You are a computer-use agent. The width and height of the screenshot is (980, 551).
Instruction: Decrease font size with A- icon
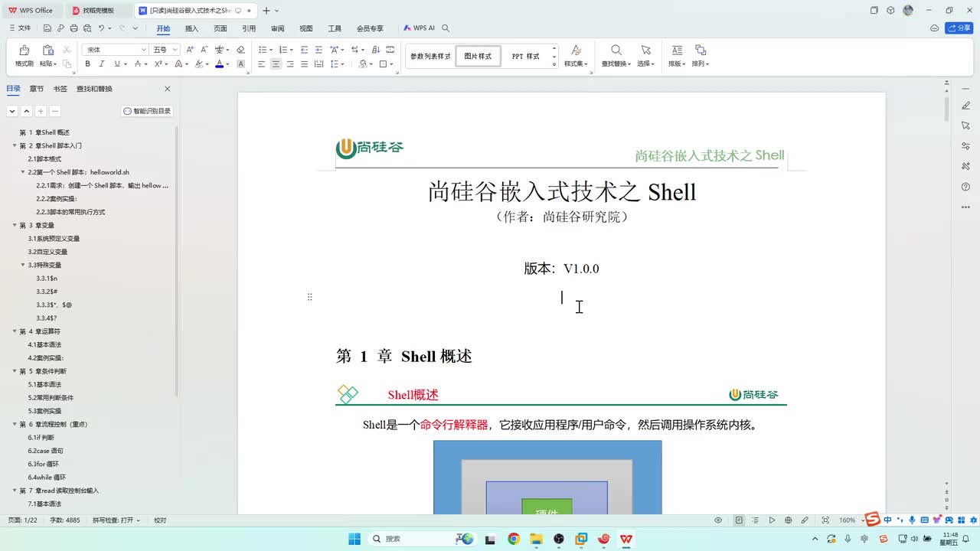click(204, 50)
